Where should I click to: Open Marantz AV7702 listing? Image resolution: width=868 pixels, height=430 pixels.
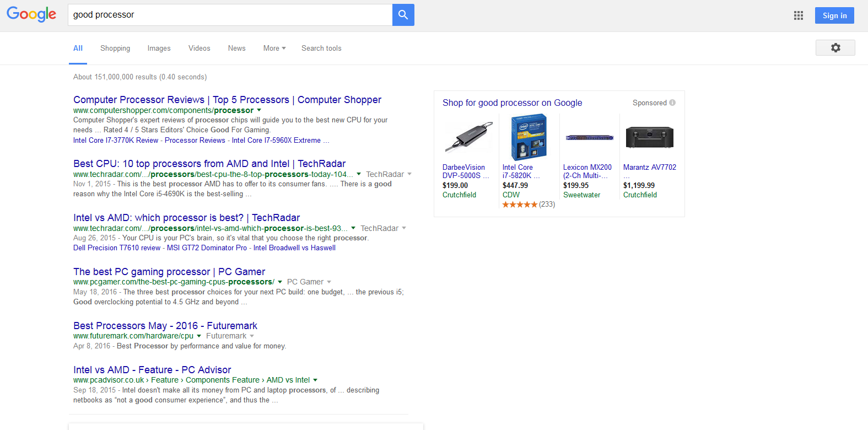pyautogui.click(x=650, y=168)
